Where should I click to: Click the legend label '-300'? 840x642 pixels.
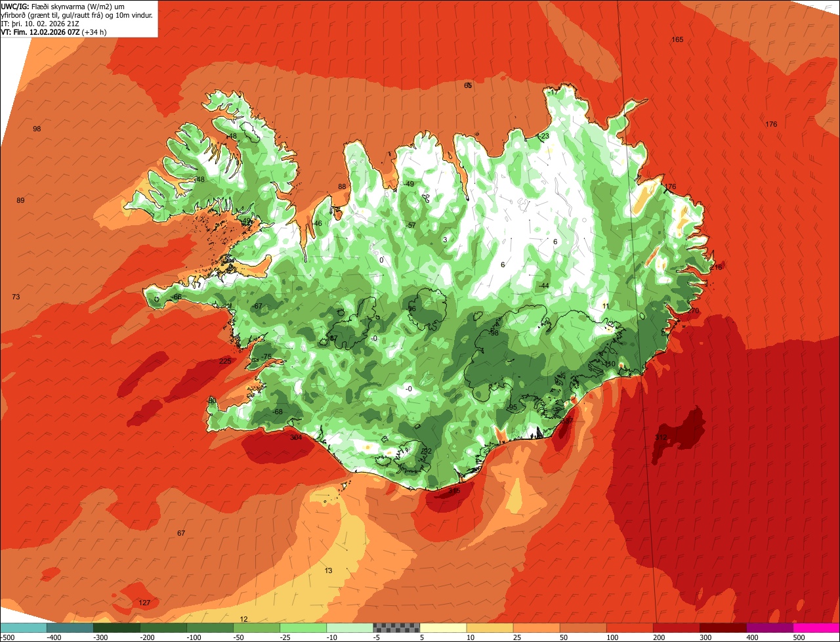[x=100, y=637]
